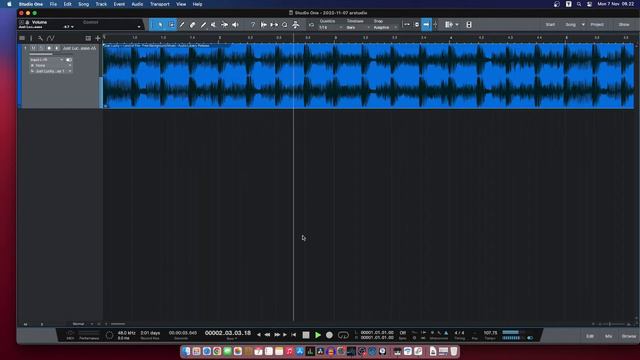Show automation lanes icon
This screenshot has width=640, height=360.
click(x=51, y=38)
